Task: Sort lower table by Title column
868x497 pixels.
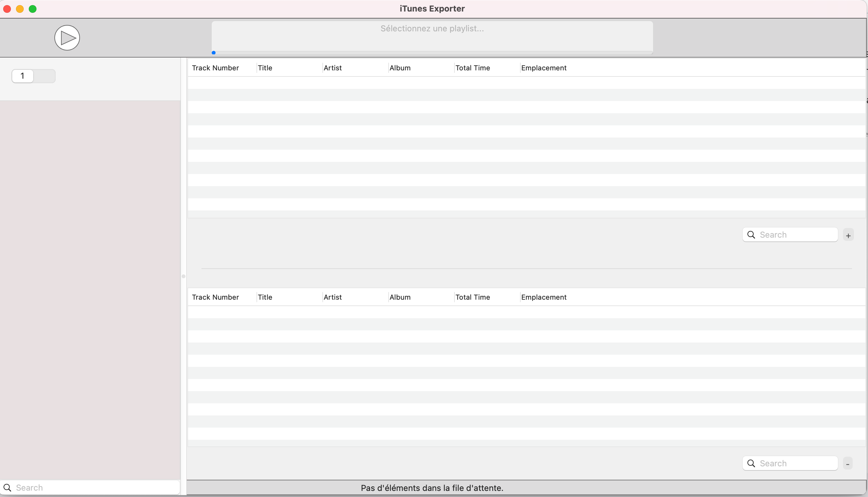Action: coord(265,297)
